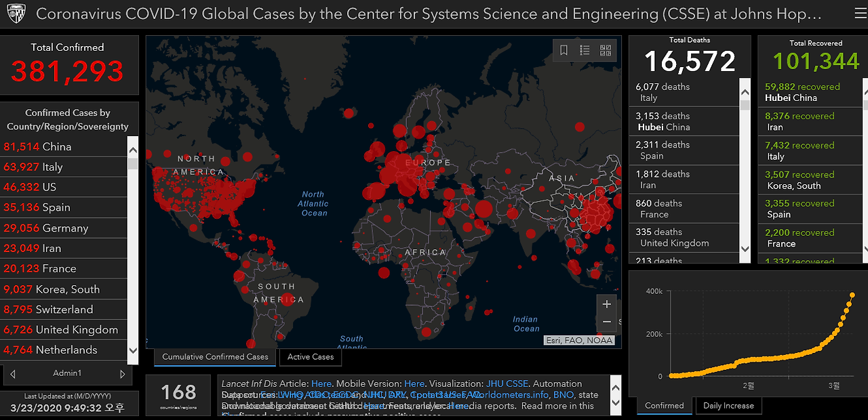Click the 168 countries/regions counter
The height and width of the screenshot is (420, 868).
click(x=179, y=396)
